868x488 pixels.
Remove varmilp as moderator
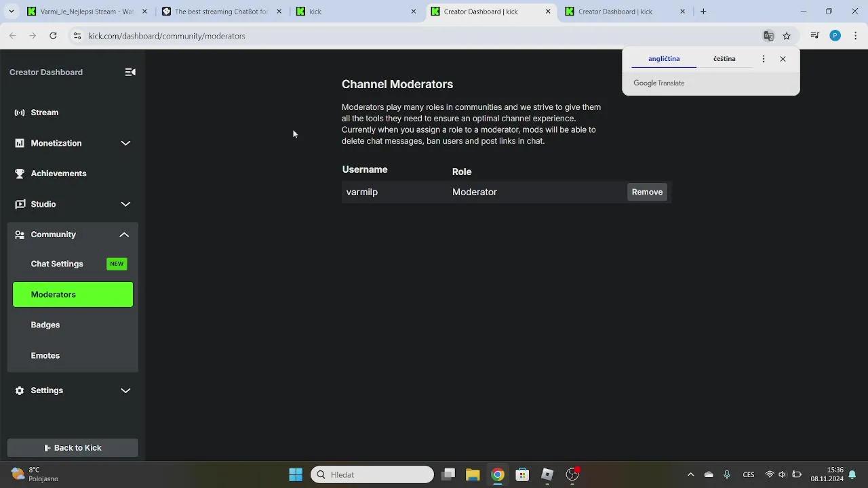click(647, 192)
